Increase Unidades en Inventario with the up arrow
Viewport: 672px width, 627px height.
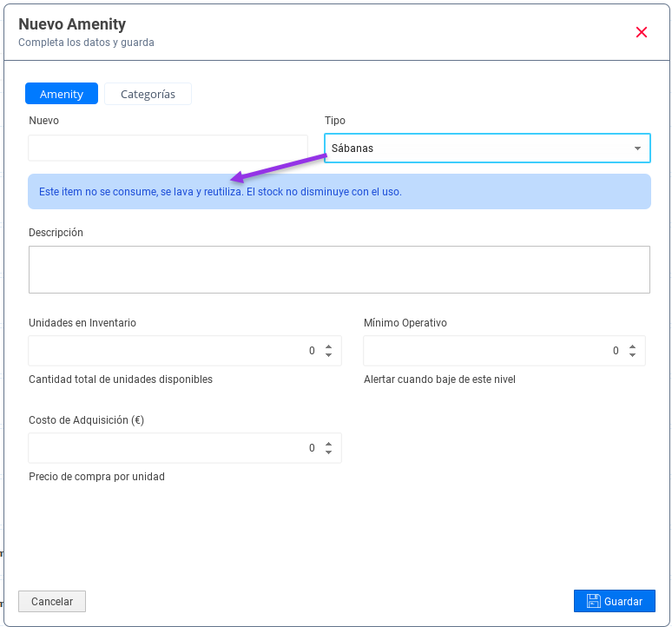[328, 346]
